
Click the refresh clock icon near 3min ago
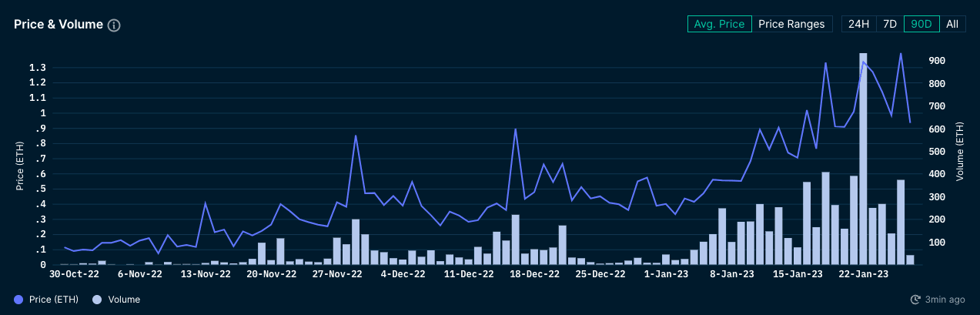pyautogui.click(x=915, y=300)
